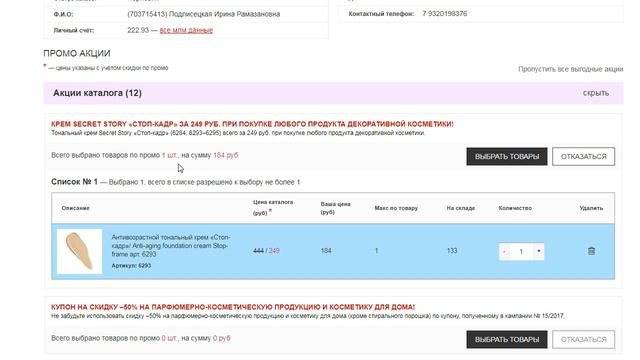Select the text 'Артикул: 6293'
Image resolution: width=640 pixels, height=360 pixels.
coord(131,265)
